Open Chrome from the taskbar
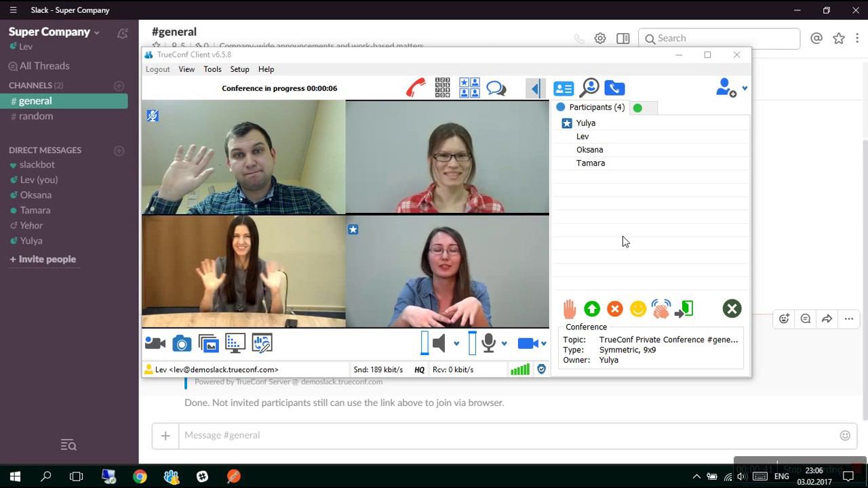The image size is (868, 488). tap(140, 476)
